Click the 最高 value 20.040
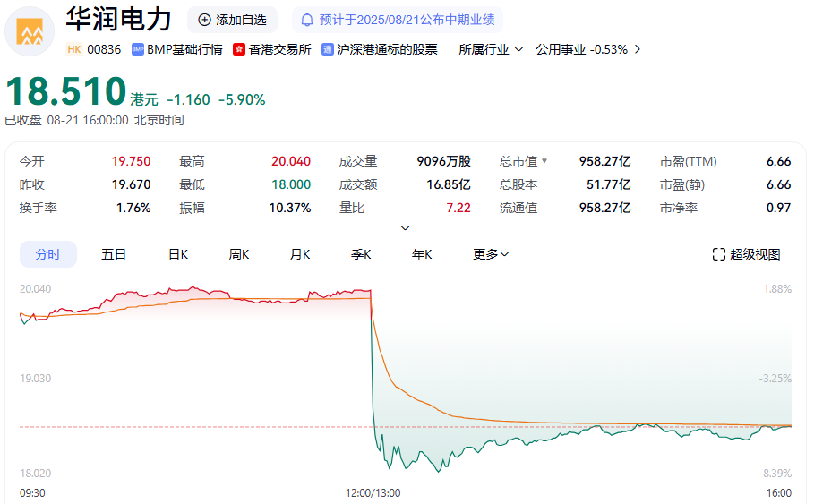 click(291, 161)
